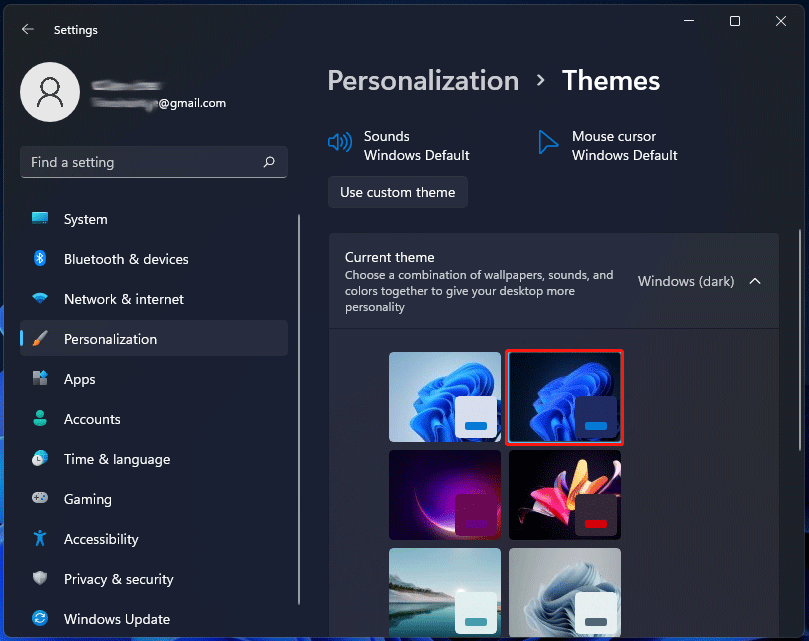Close the Settings window
Image resolution: width=809 pixels, height=641 pixels.
781,21
